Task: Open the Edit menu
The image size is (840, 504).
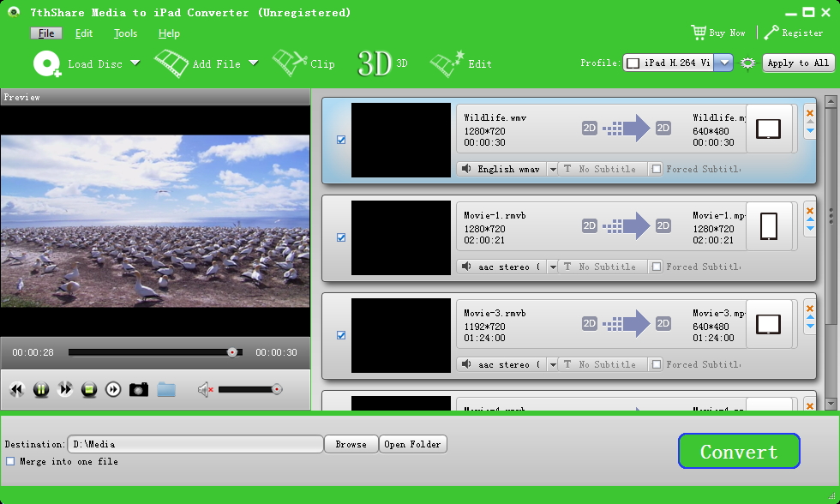Action: click(84, 33)
